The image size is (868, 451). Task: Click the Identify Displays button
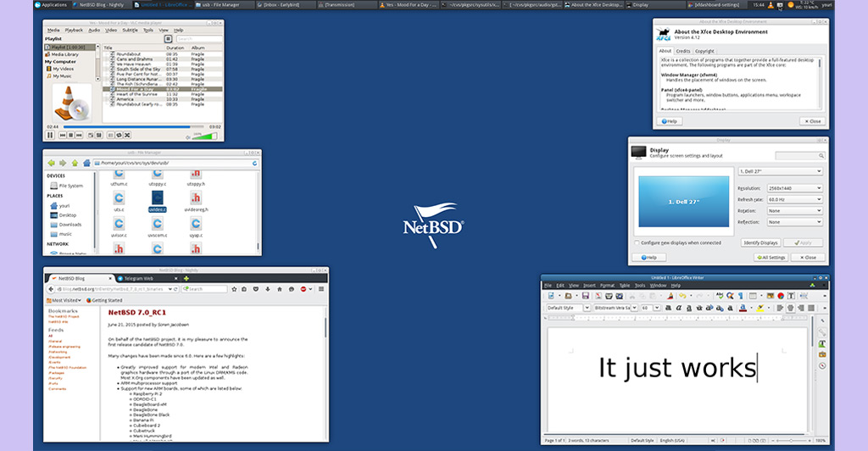(759, 242)
